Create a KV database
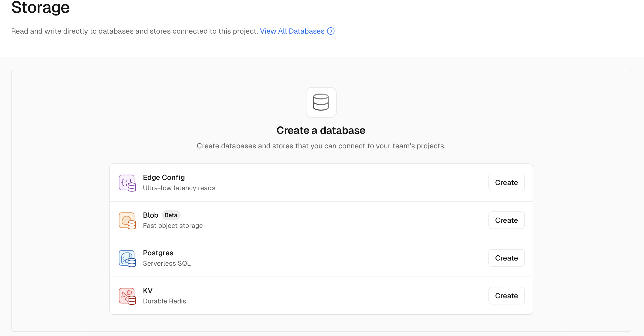 tap(506, 296)
